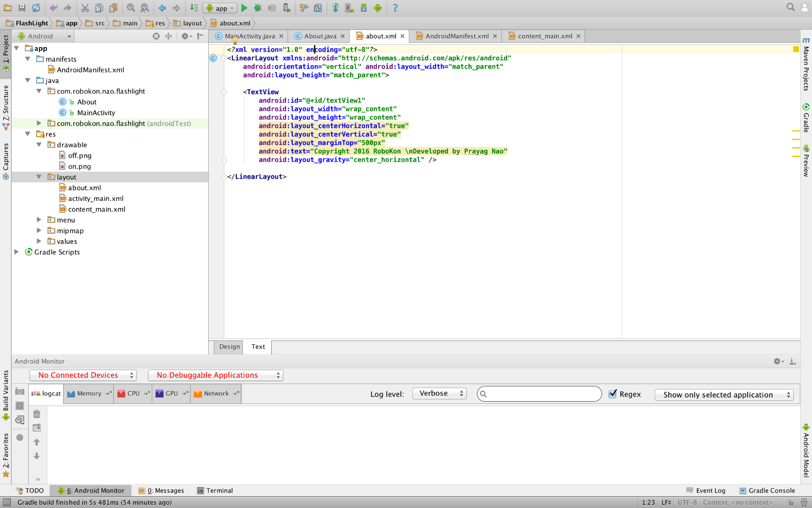Toggle tool window buttons in status bar corner
Viewport: 812px width, 508px height.
7,502
